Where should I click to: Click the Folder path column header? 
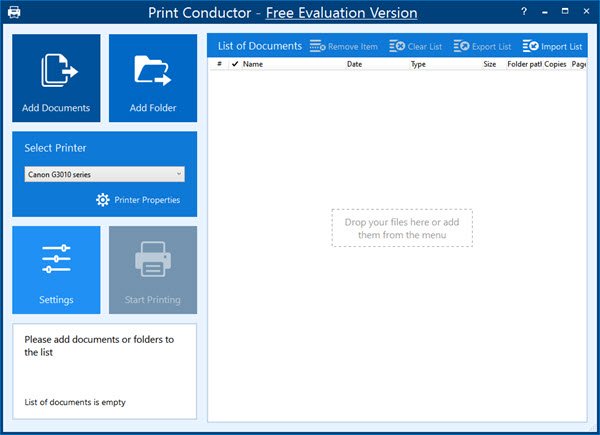524,64
